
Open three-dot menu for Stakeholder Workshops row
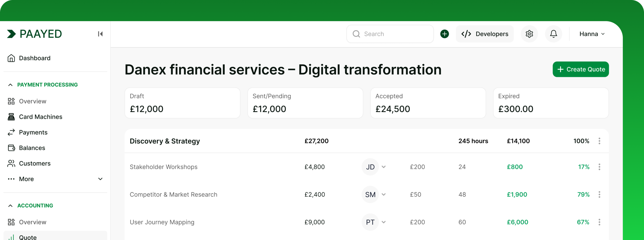click(599, 167)
